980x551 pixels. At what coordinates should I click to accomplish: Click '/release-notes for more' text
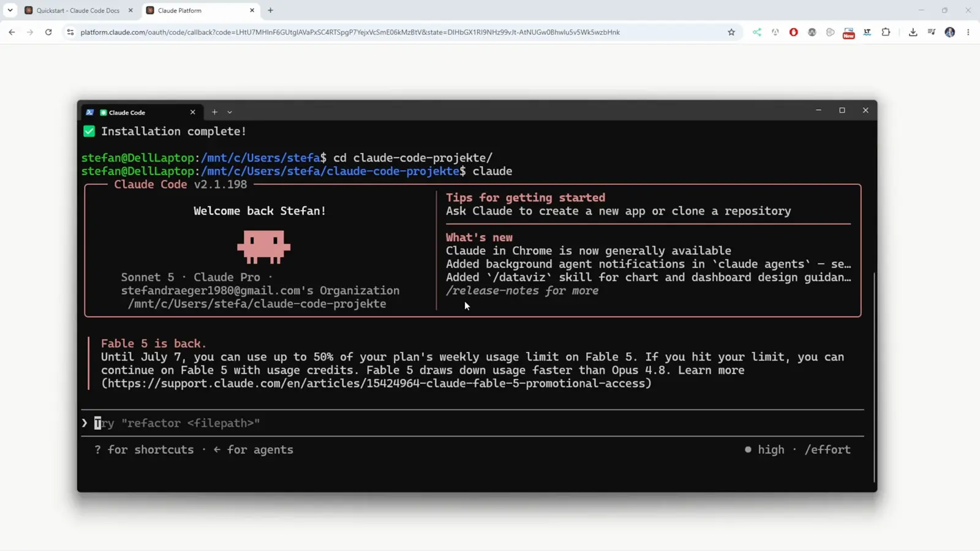click(522, 291)
